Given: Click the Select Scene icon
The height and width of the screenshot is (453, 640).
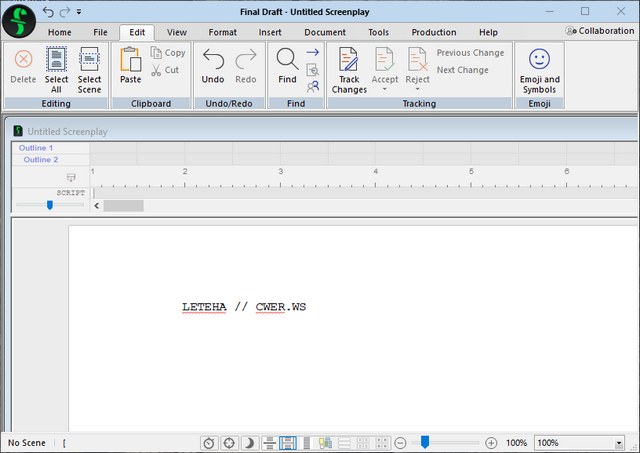Looking at the screenshot, I should [x=90, y=68].
